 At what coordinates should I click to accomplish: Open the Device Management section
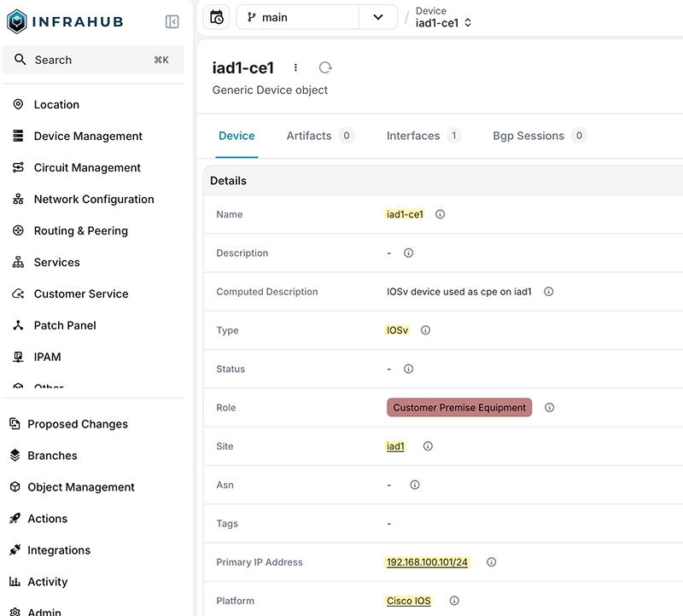tap(88, 136)
